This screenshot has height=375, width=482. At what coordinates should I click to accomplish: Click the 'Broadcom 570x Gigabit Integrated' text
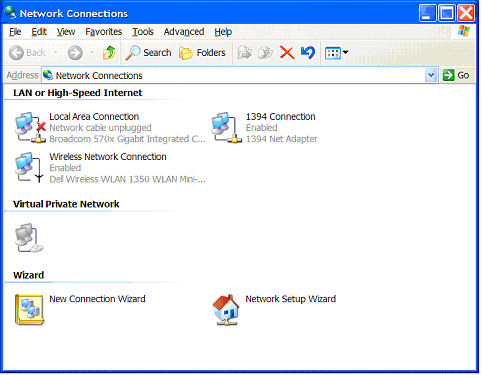coord(127,139)
